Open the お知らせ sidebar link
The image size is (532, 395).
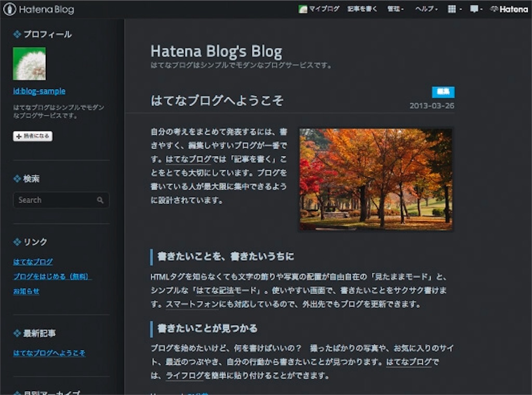tap(26, 291)
